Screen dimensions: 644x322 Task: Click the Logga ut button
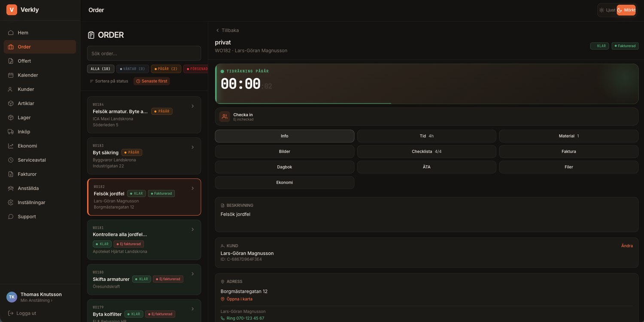[22, 313]
